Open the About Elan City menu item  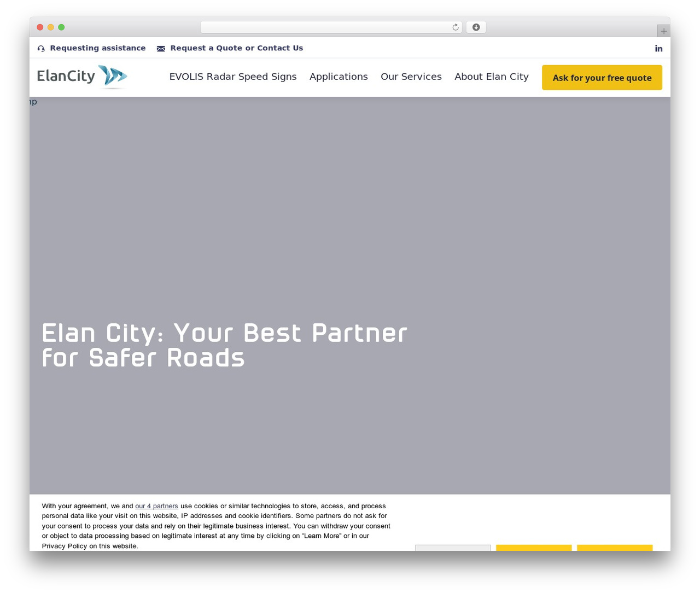[492, 77]
